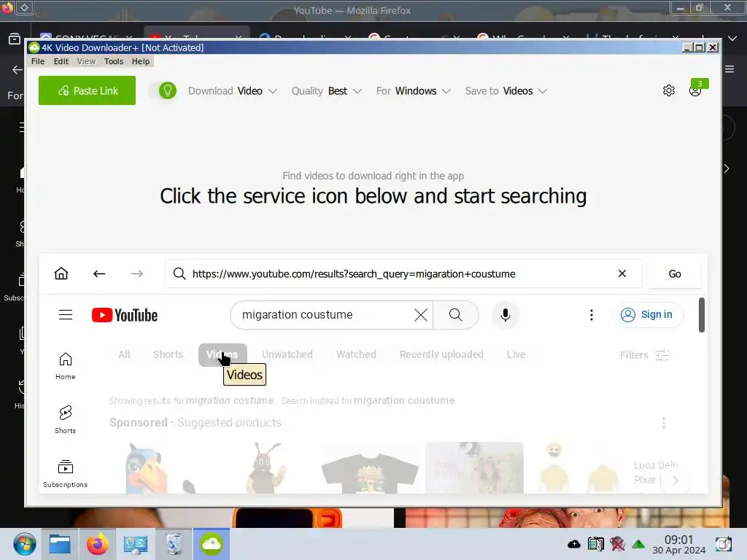Click next arrow on suggested products
This screenshot has height=560, width=747.
675,481
